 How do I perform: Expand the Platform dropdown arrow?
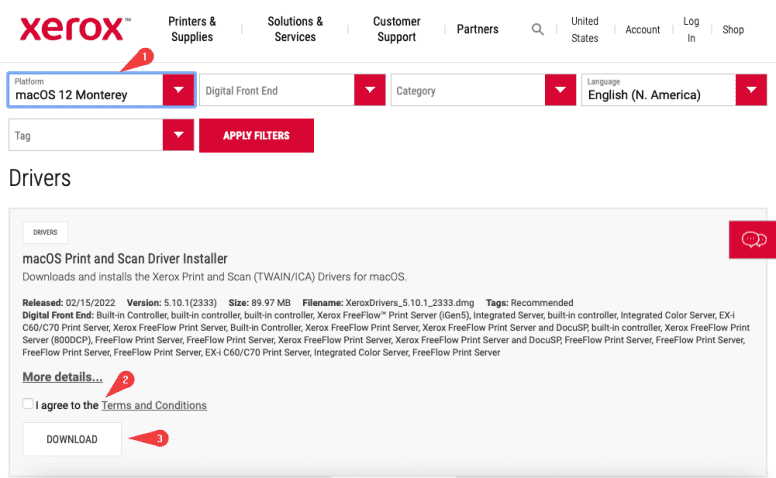pyautogui.click(x=178, y=91)
